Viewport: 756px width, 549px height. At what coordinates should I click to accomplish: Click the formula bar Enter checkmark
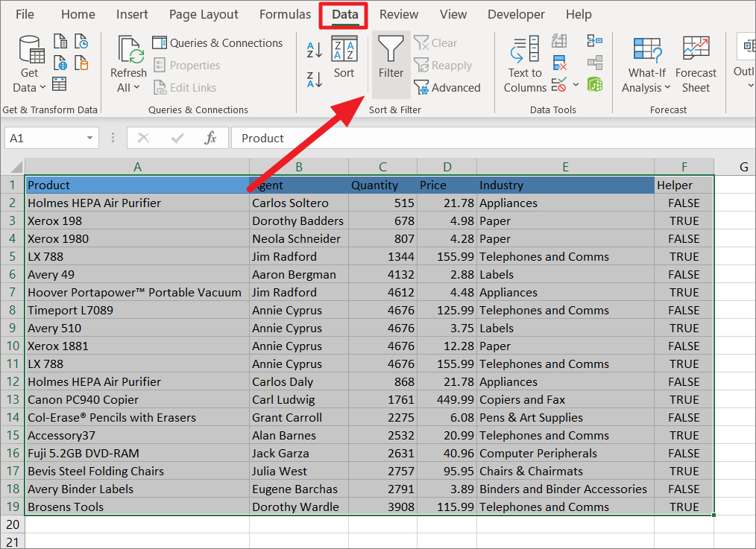(177, 139)
